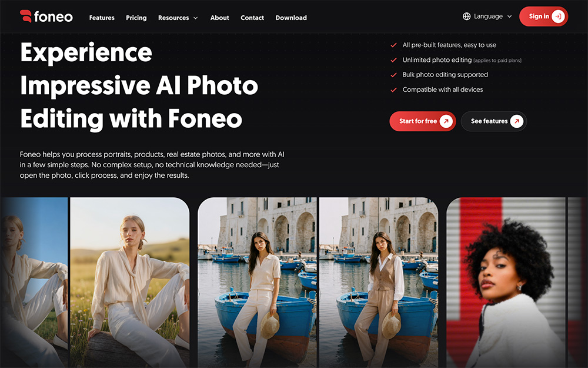
Task: Click 'All pre-built features, easy to use'
Action: click(x=449, y=45)
